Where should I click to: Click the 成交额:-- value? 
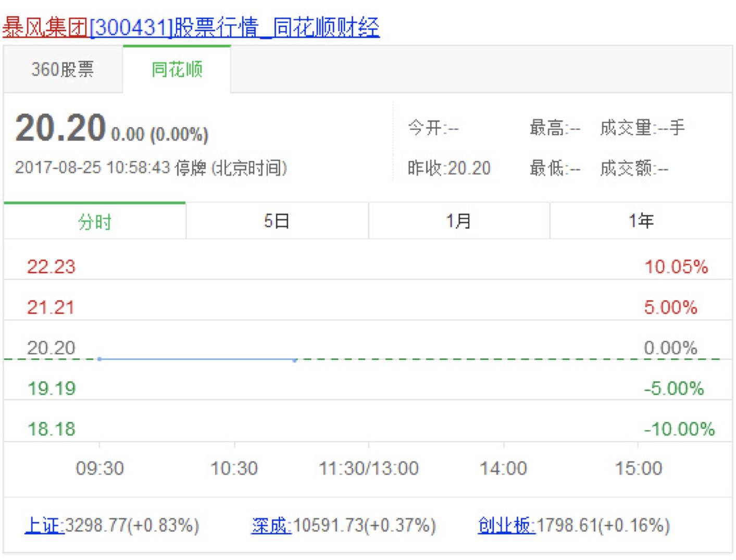click(634, 168)
